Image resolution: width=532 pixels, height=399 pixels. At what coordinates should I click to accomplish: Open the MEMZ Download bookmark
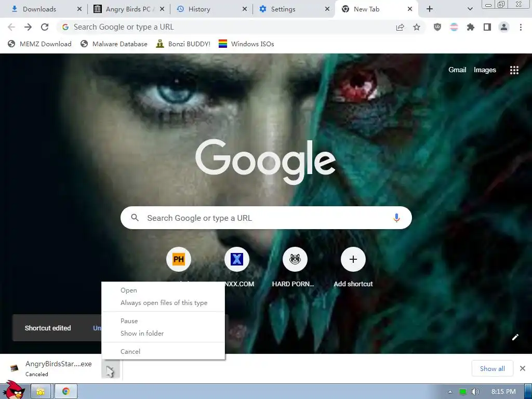tap(40, 44)
